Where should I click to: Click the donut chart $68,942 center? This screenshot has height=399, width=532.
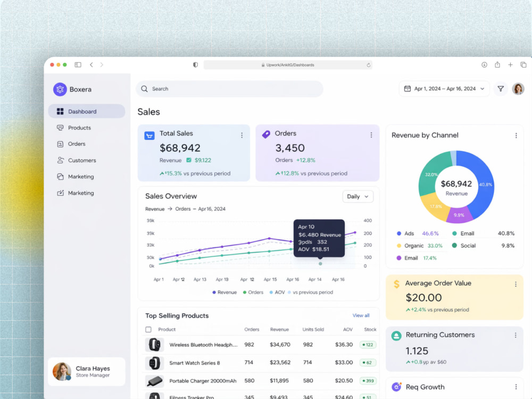click(x=456, y=188)
